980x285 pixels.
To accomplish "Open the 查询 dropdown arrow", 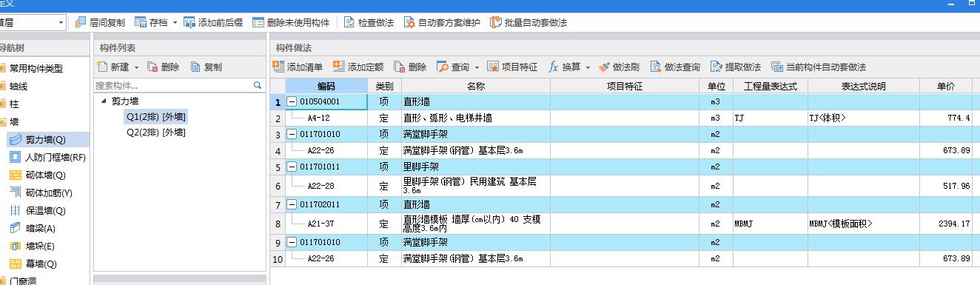I will click(x=477, y=67).
